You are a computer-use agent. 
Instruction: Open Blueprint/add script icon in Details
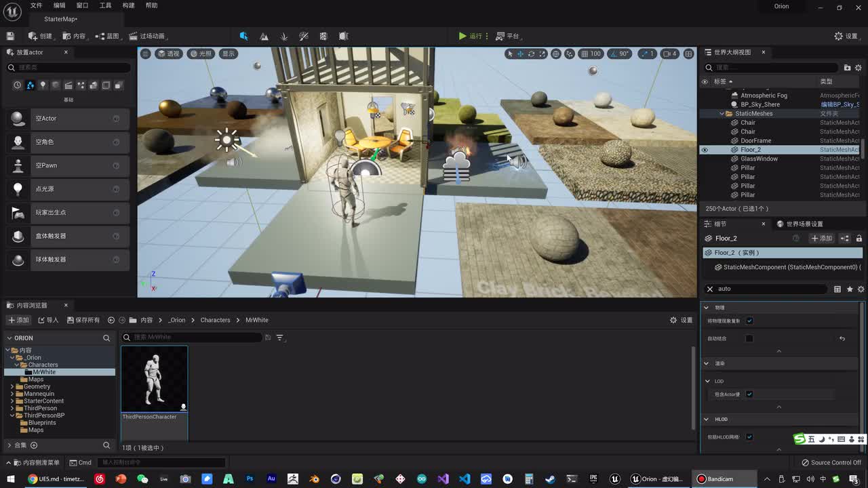845,239
